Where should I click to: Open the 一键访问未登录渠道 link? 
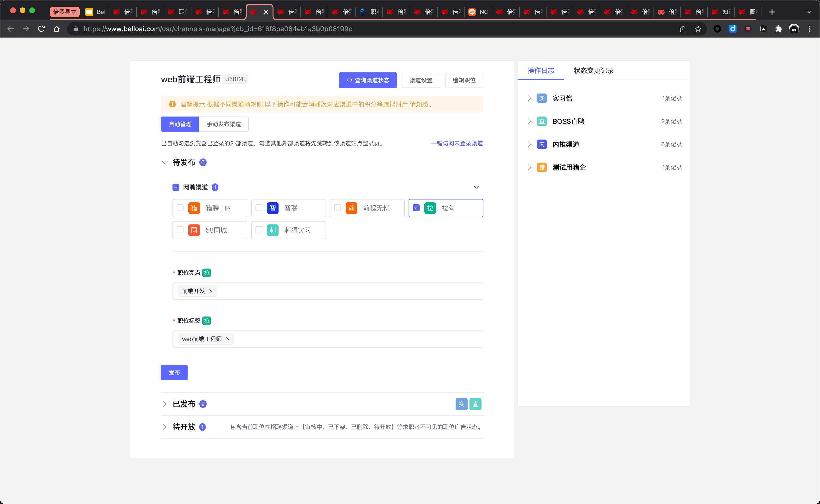point(457,143)
